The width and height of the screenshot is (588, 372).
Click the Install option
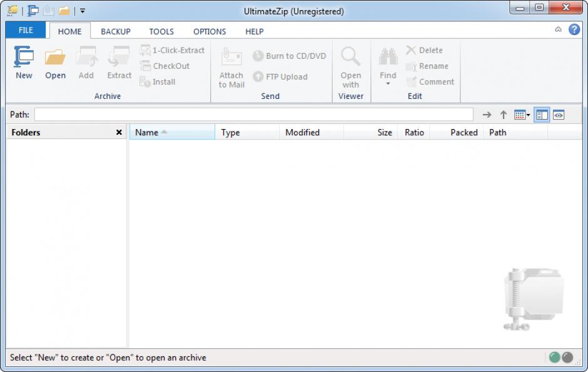click(158, 82)
